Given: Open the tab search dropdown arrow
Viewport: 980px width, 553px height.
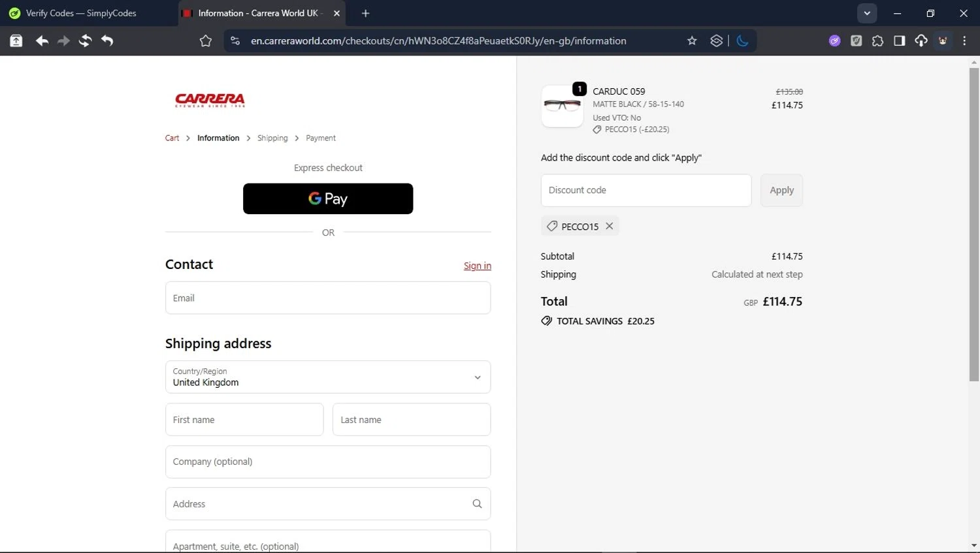Looking at the screenshot, I should (x=867, y=13).
